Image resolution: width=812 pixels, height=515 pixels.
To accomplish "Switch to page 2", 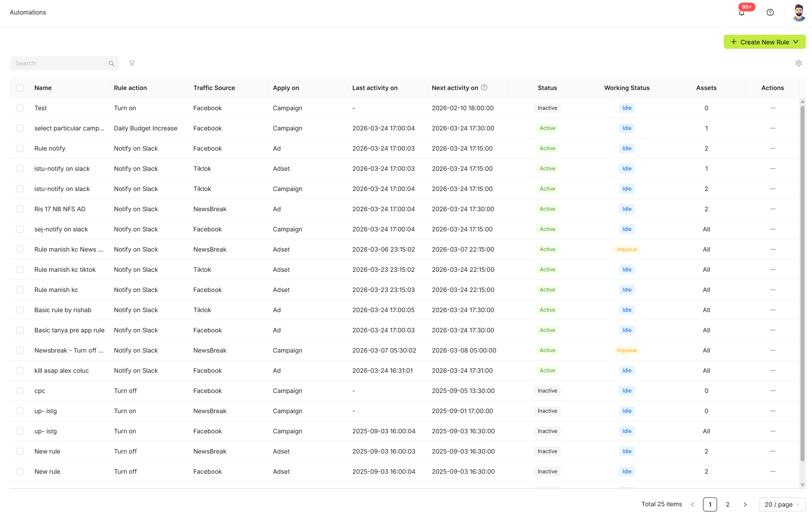I will [x=728, y=504].
